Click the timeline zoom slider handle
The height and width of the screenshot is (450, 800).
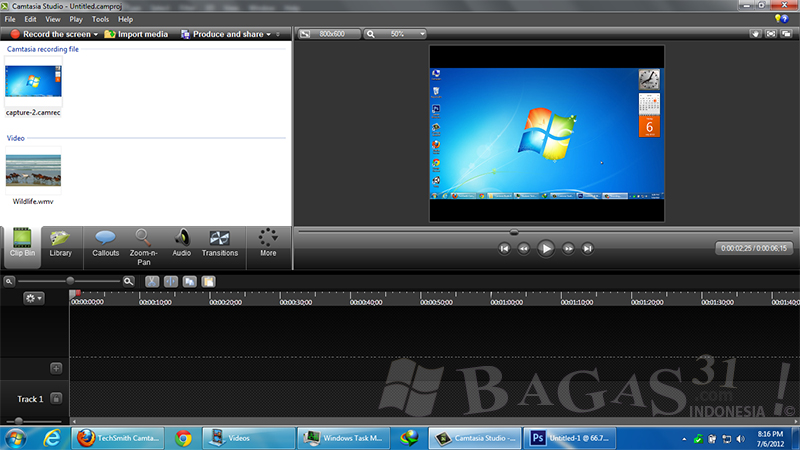(x=70, y=281)
